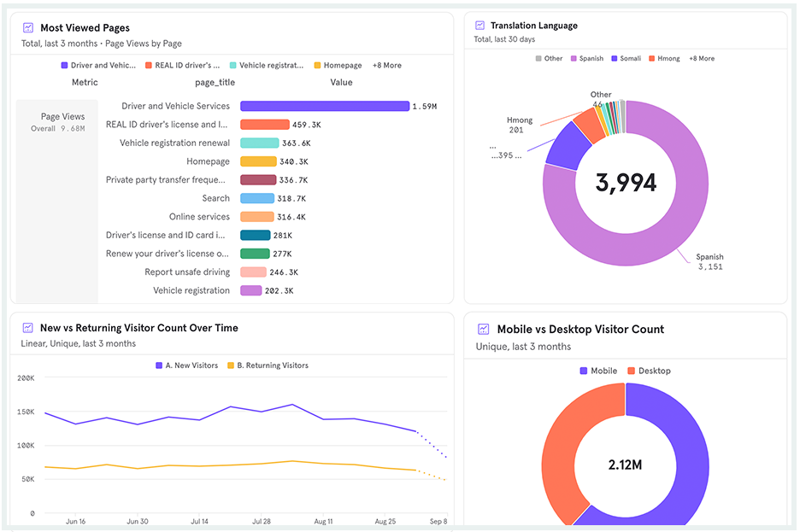
Task: Click the 1.59M value label
Action: pyautogui.click(x=425, y=107)
